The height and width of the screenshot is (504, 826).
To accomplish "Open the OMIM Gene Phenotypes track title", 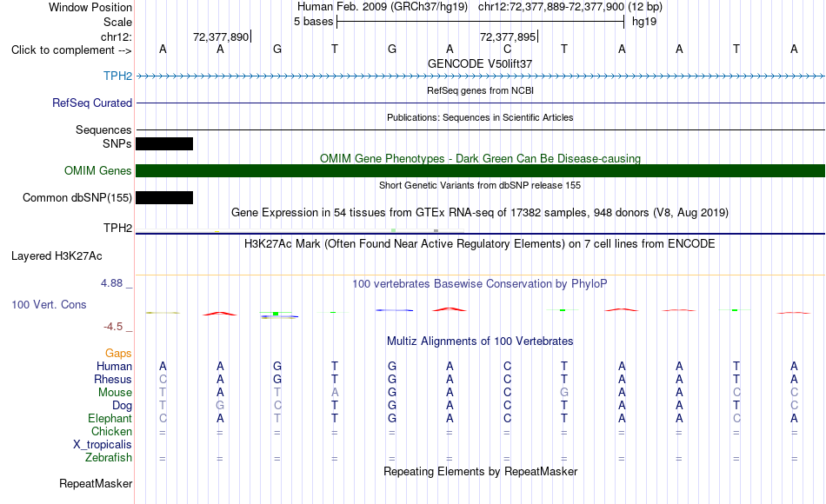I will tap(480, 158).
